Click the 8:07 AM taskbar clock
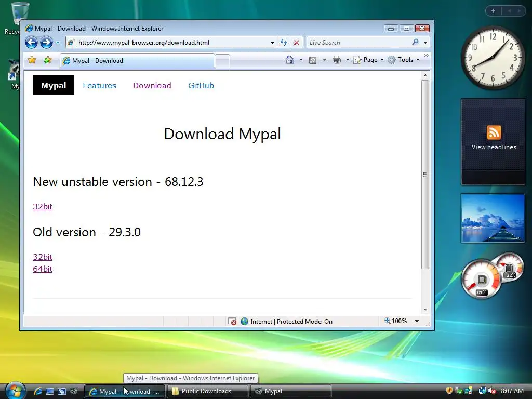This screenshot has height=399, width=532. 512,391
